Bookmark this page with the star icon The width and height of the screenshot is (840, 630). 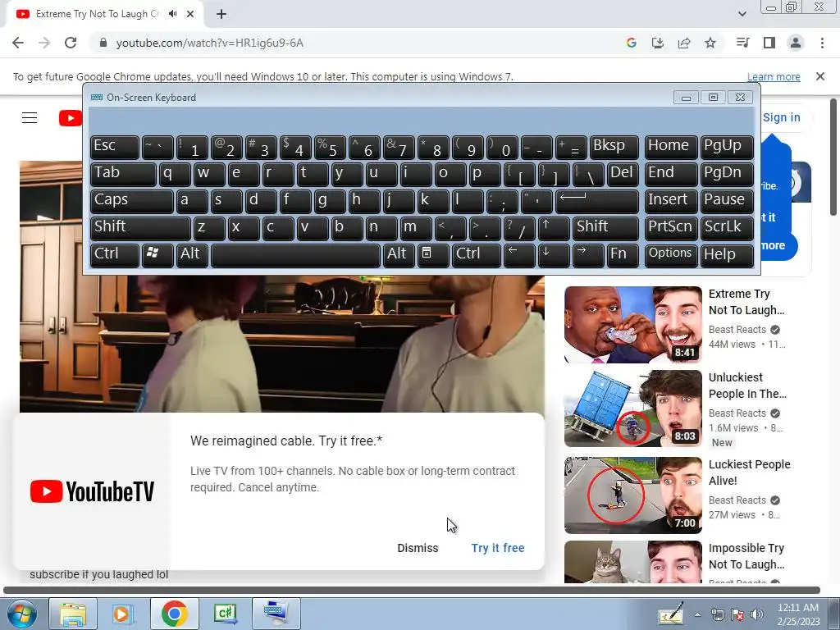[710, 43]
